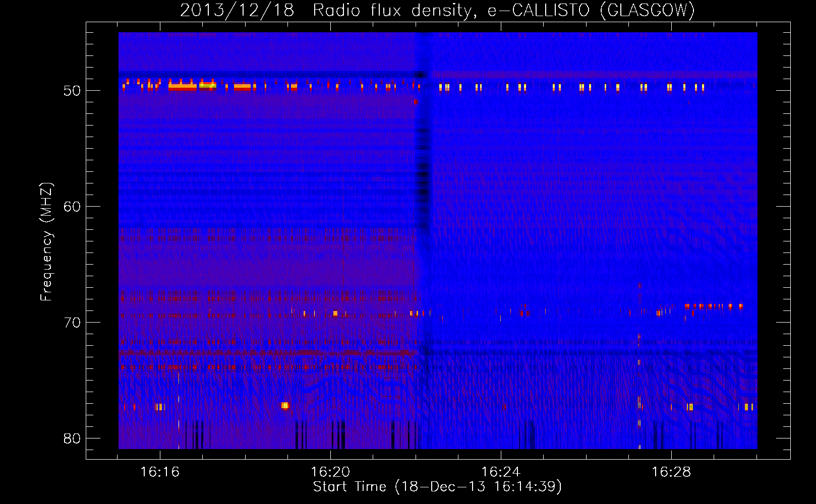Click the '50' frequency tick label

[x=72, y=91]
